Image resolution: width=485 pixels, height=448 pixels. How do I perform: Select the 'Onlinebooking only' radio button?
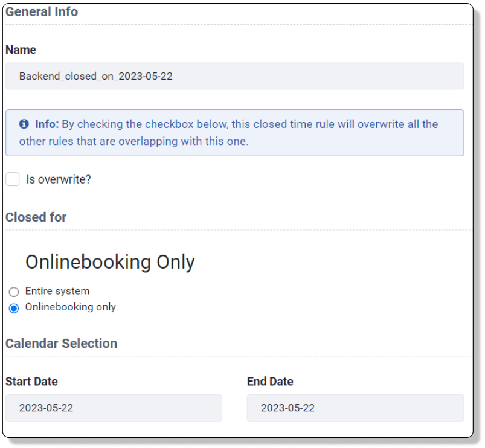point(14,308)
